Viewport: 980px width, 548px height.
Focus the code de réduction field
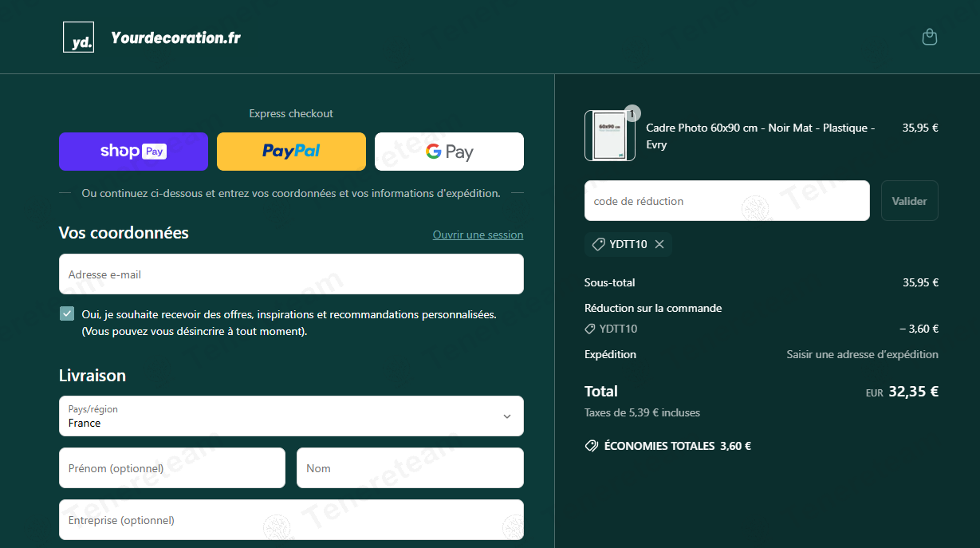[726, 201]
